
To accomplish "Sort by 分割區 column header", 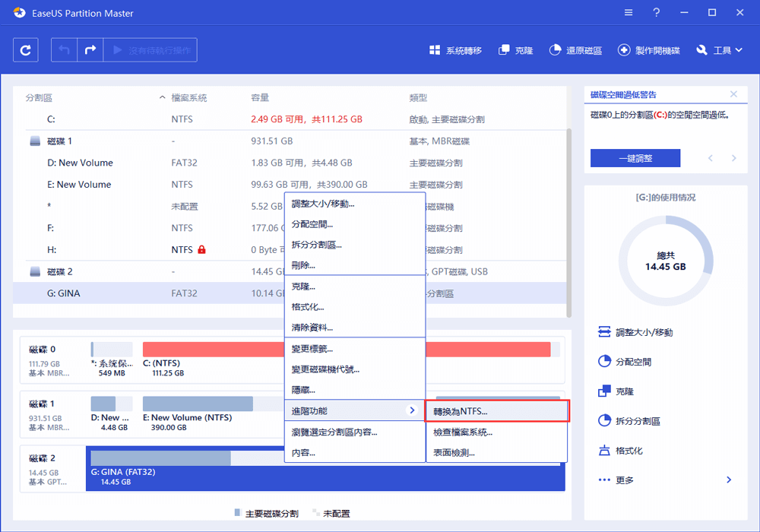I will pyautogui.click(x=39, y=98).
